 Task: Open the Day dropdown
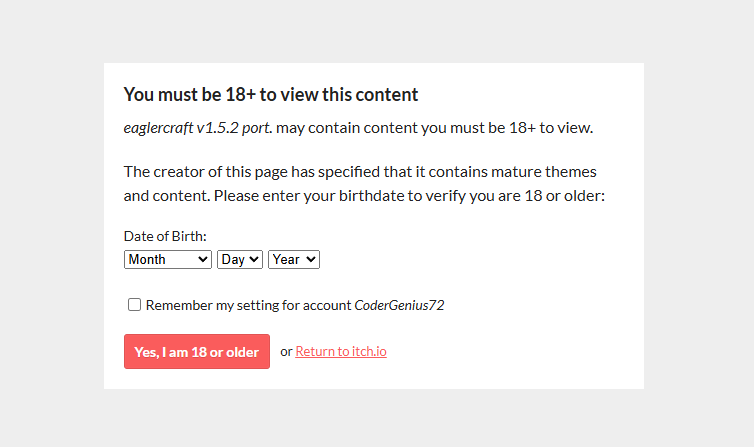point(239,259)
